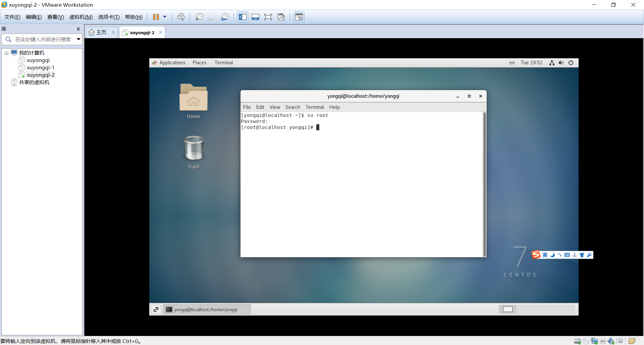Open the 查看(V) menu
This screenshot has width=644, height=345.
click(56, 17)
